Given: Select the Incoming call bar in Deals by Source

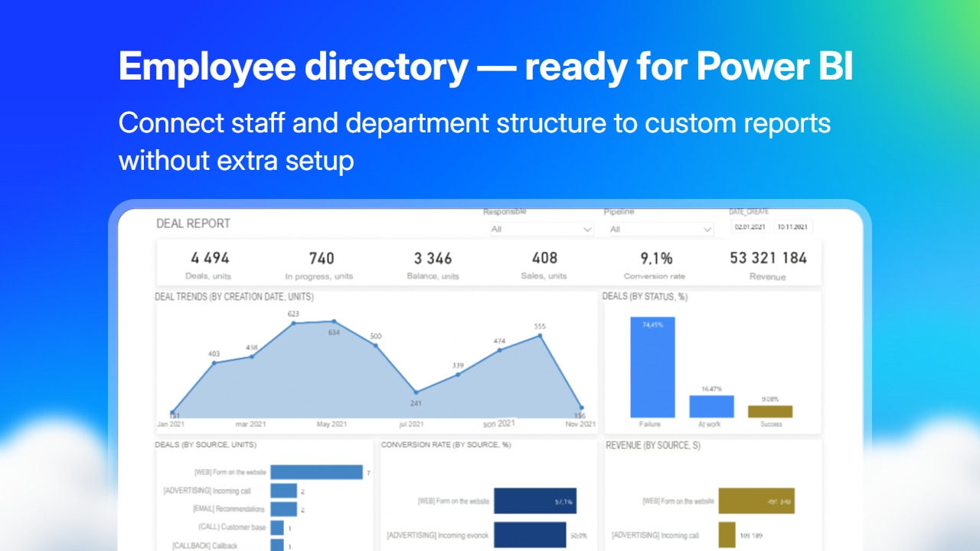Looking at the screenshot, I should (x=283, y=491).
